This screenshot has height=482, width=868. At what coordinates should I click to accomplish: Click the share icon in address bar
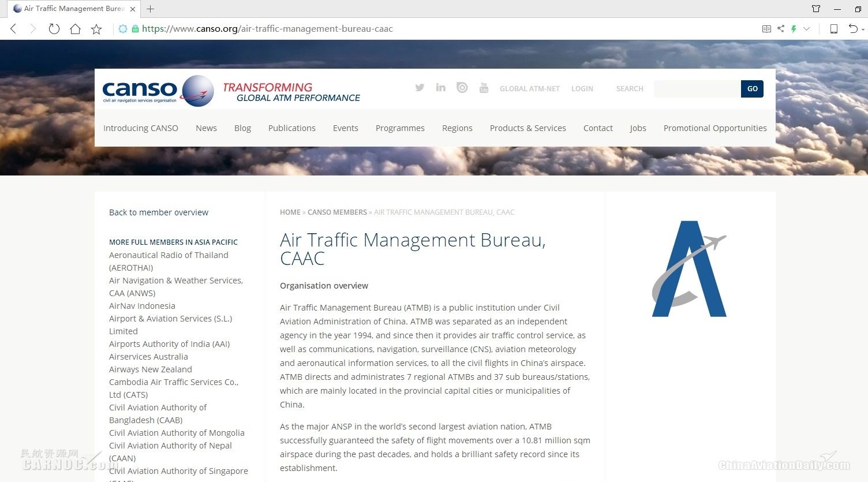(x=781, y=29)
